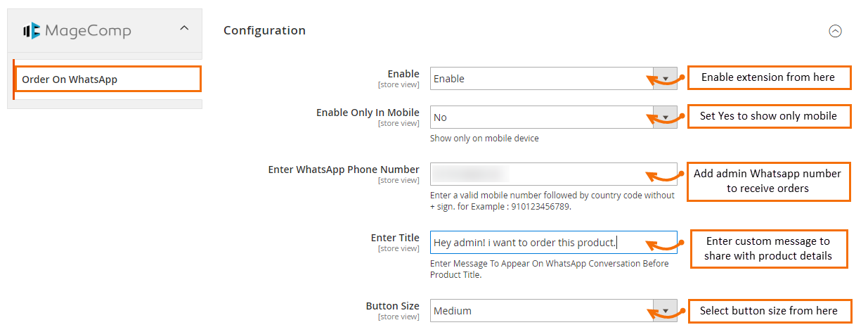
Task: Click the Button Size dropdown arrow
Action: [665, 311]
